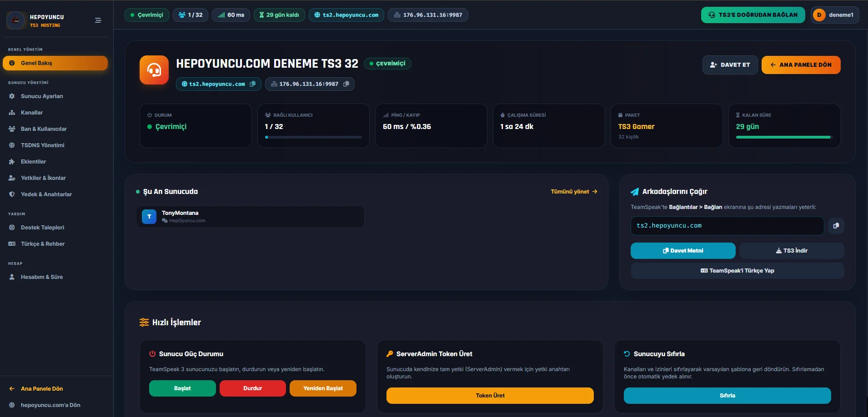The image size is (868, 417).
Task: Click the power icon beside Sunucu Güç Durumu
Action: click(152, 354)
